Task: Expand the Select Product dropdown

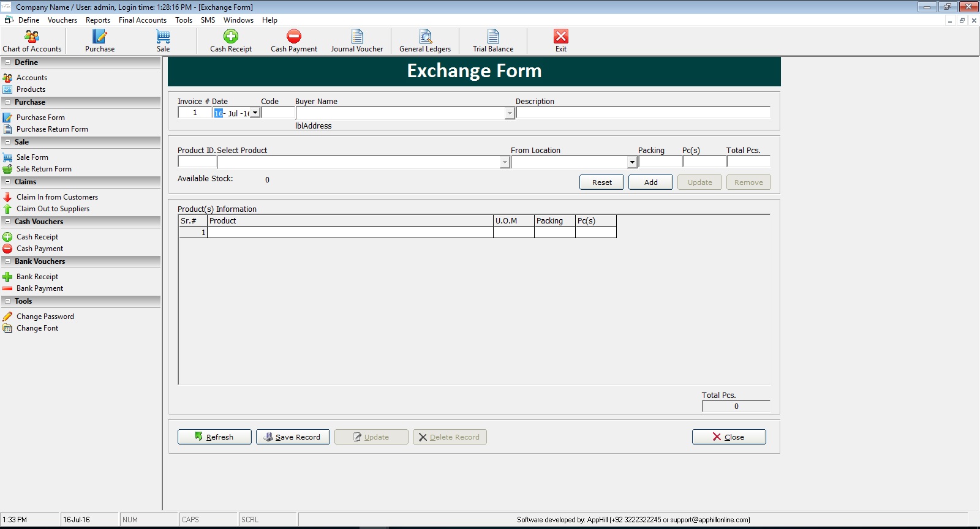Action: click(505, 162)
